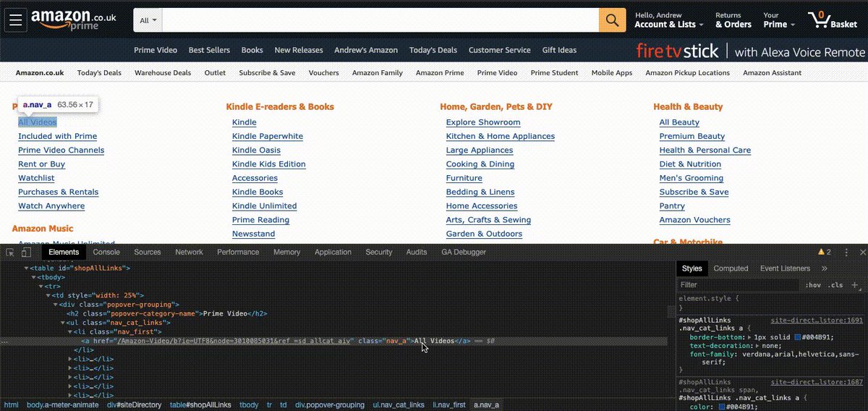Toggle the DevTools device toolbar icon
The width and height of the screenshot is (868, 411).
(x=26, y=252)
